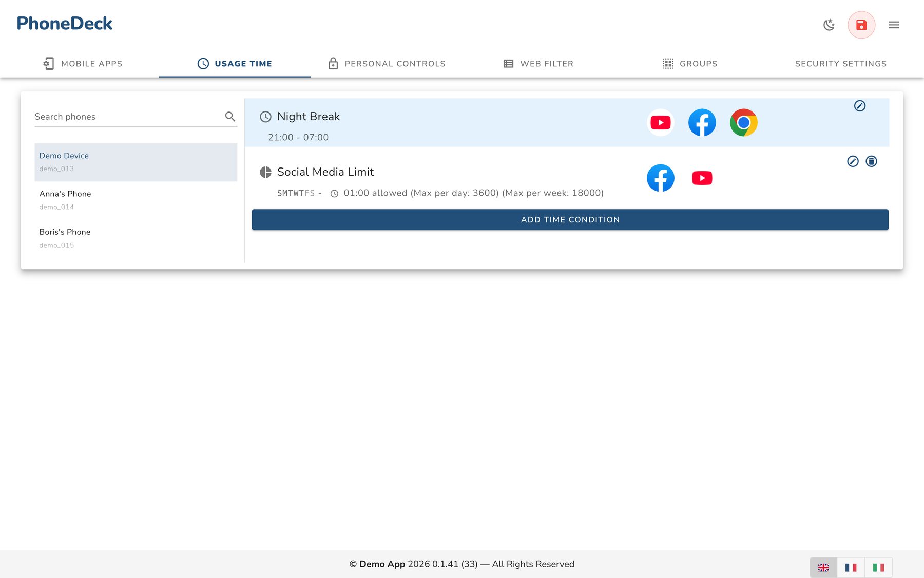Screen dimensions: 924x578
Task: Go to the Web Filter tab
Action: 538,64
